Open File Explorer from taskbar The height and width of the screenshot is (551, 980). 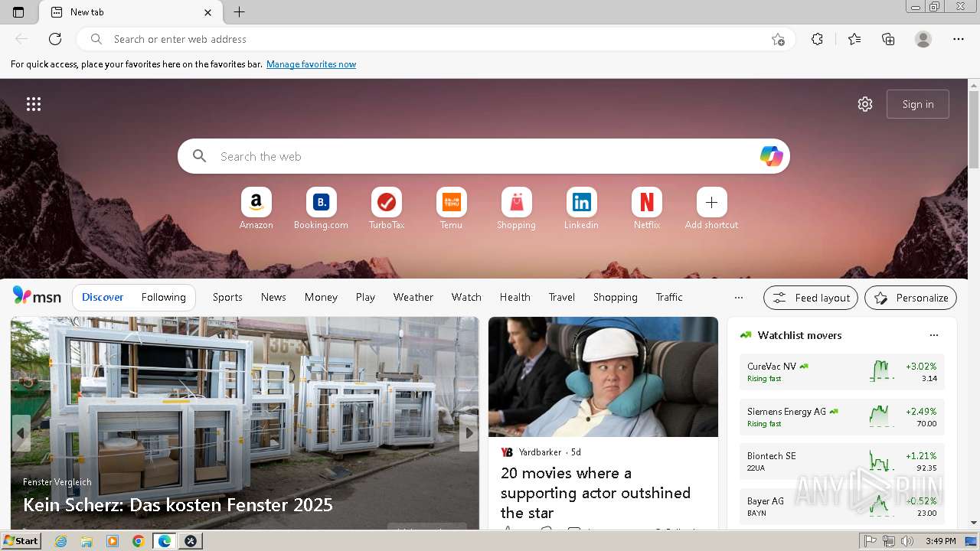(x=87, y=541)
